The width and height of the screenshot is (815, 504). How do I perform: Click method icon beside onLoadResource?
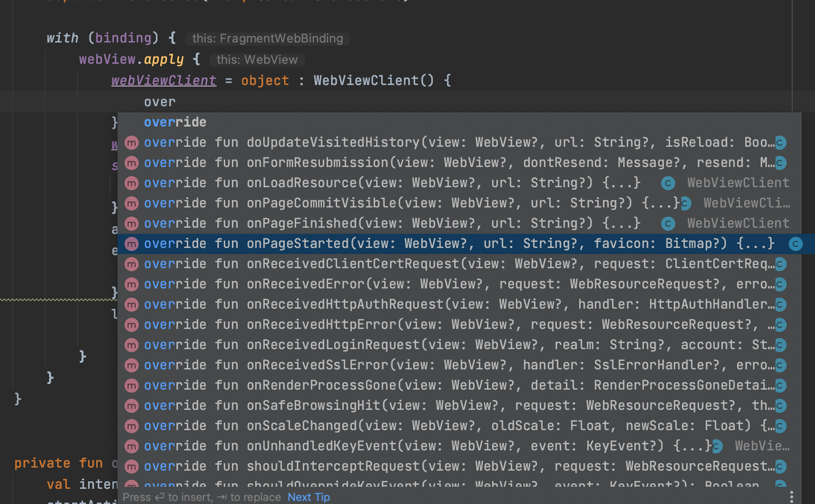point(132,183)
